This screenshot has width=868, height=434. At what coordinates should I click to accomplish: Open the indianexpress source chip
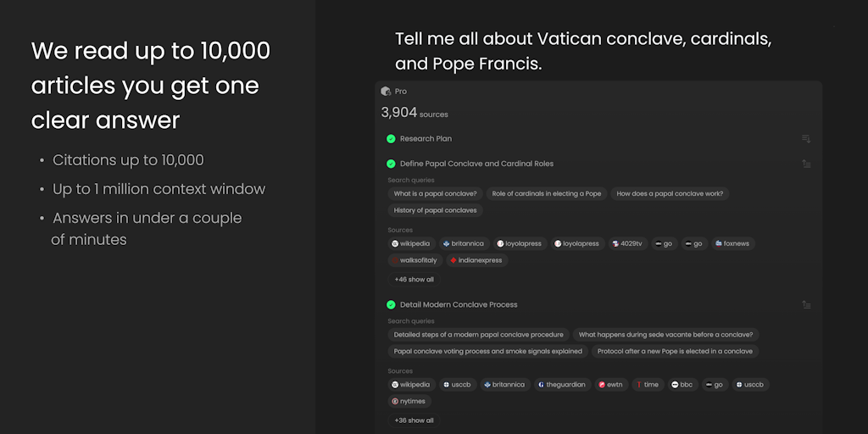(476, 260)
